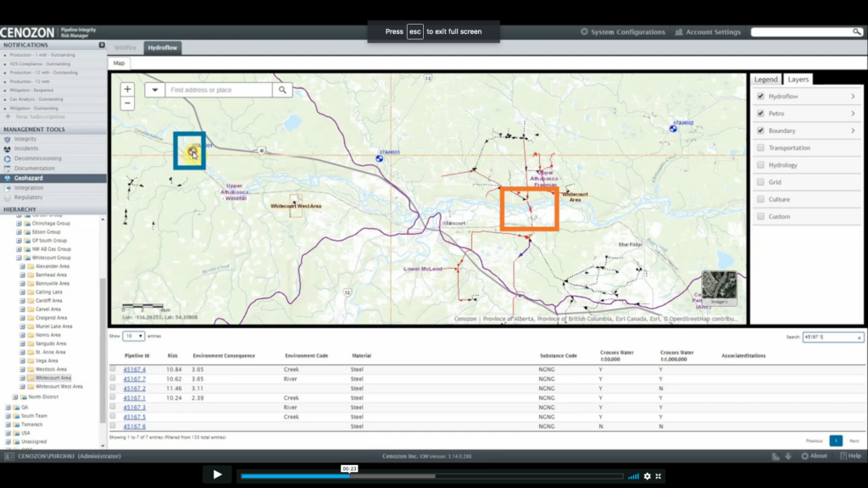Screen dimensions: 868x488
Task: Open Account Settings
Action: (x=708, y=32)
